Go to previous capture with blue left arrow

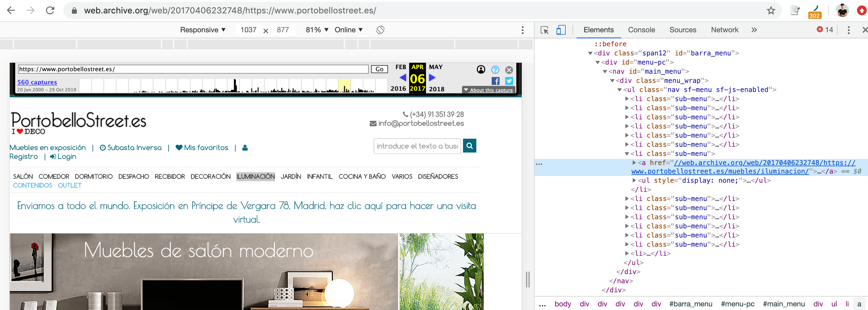point(403,78)
